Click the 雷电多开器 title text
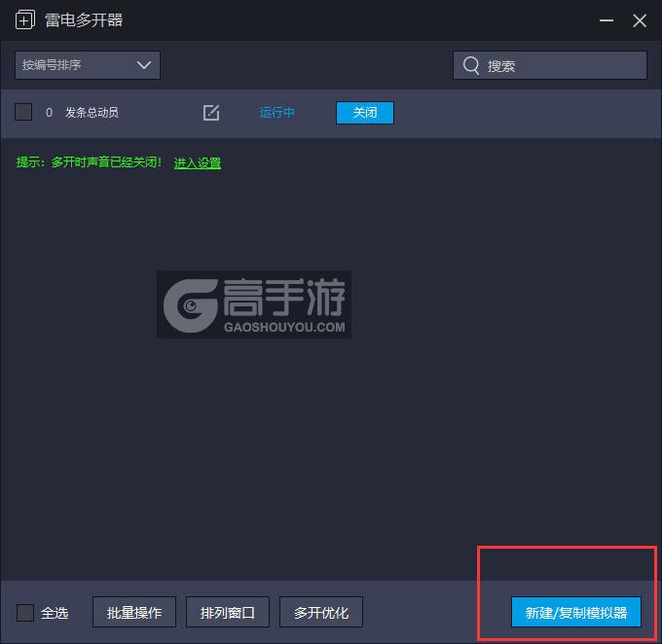The height and width of the screenshot is (644, 662). pyautogui.click(x=84, y=20)
